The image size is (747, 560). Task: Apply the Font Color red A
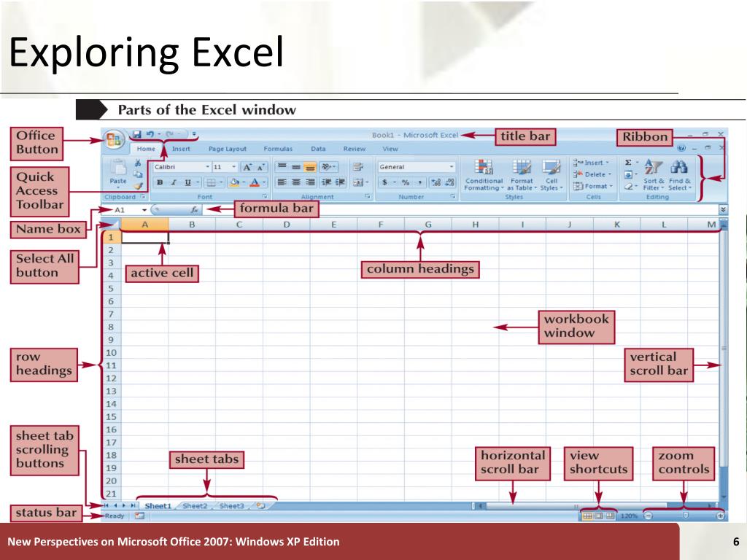[x=255, y=182]
